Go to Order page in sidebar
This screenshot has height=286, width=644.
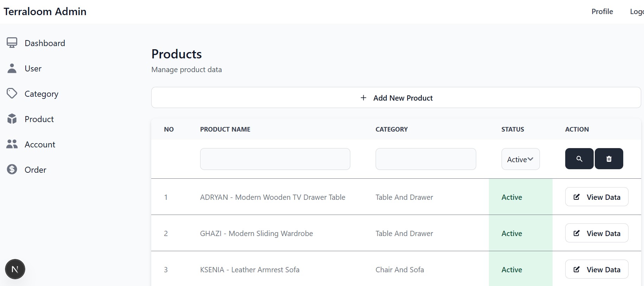point(35,170)
